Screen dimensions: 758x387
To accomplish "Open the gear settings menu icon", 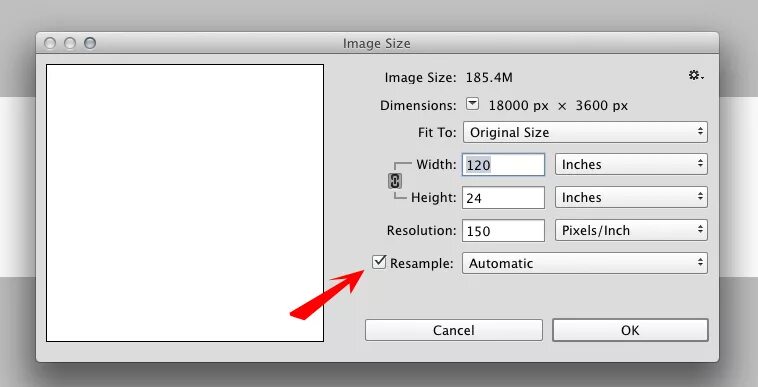I will coord(696,75).
